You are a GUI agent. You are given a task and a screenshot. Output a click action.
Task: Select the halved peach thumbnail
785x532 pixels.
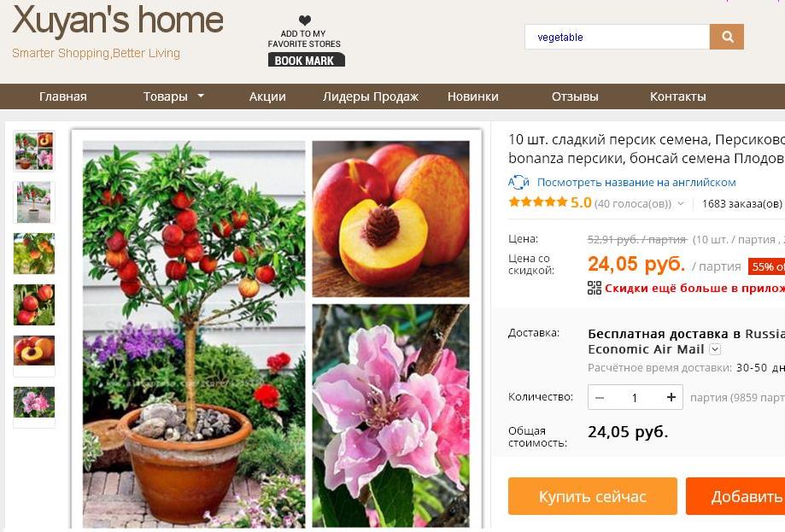pos(34,351)
